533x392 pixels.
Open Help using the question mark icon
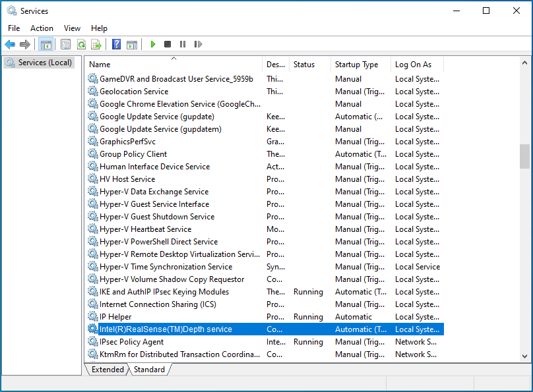[116, 44]
